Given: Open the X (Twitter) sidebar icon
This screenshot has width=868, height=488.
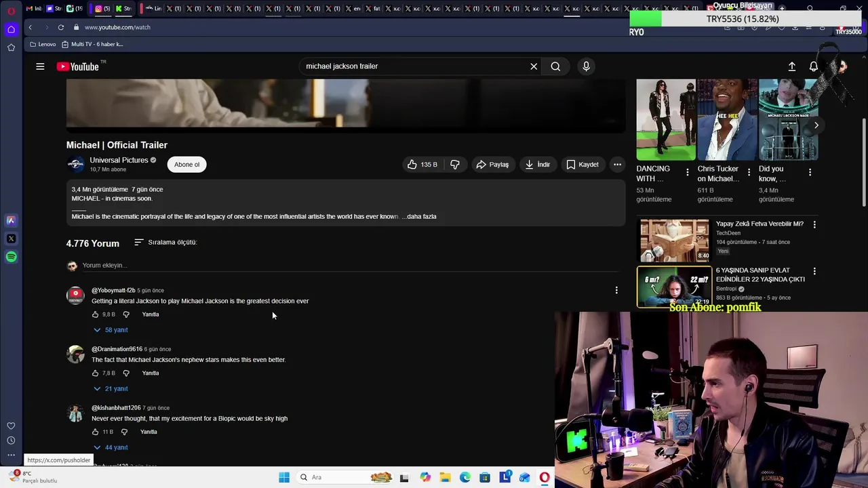Looking at the screenshot, I should coord(11,239).
